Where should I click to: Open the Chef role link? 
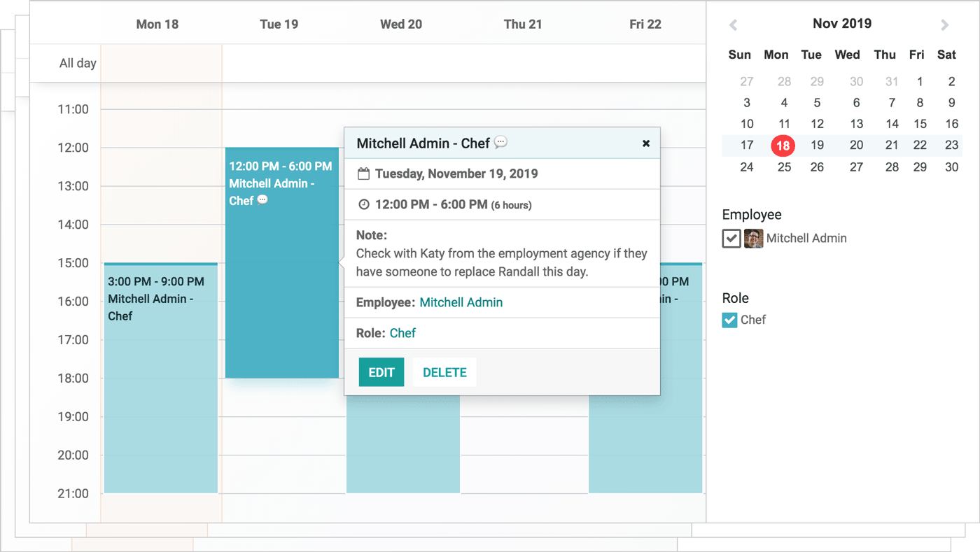click(x=402, y=333)
